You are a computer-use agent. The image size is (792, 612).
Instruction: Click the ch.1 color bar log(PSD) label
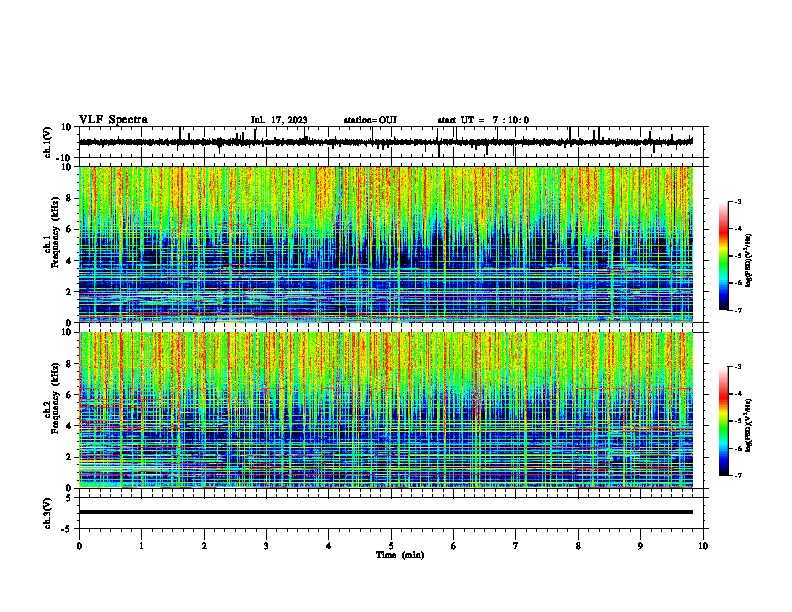tap(748, 261)
